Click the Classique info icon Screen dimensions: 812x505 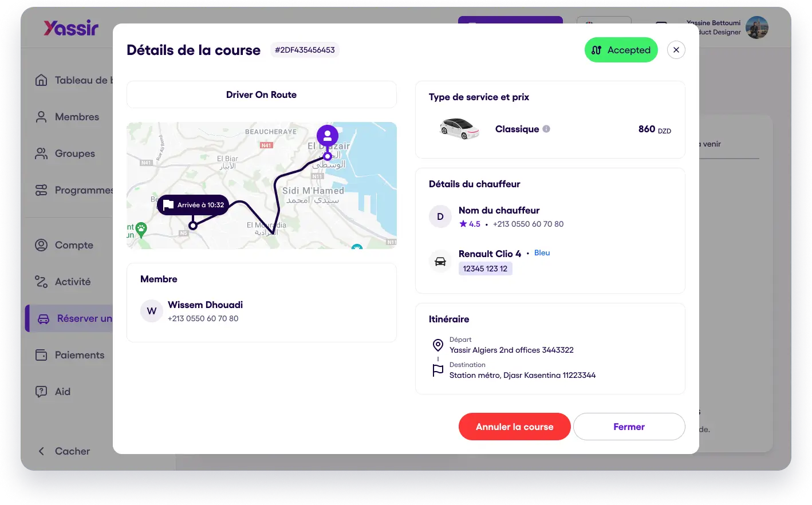[546, 129]
